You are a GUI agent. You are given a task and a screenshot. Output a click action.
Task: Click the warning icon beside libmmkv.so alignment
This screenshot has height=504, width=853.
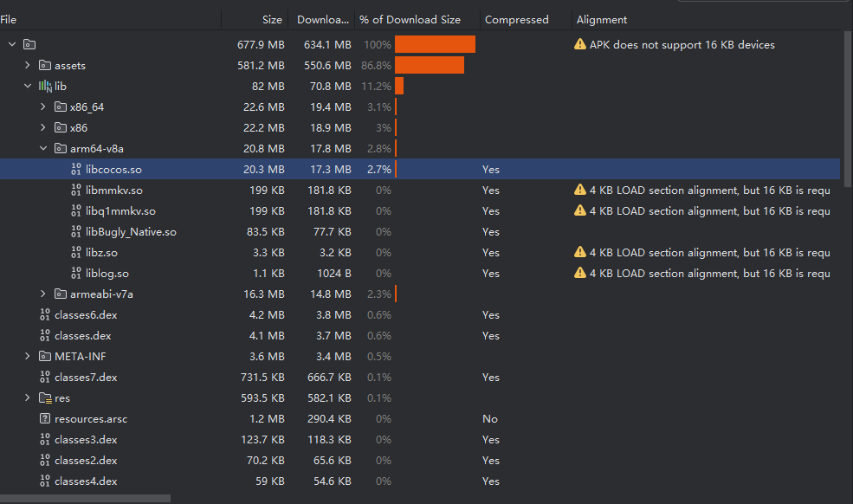coord(580,190)
